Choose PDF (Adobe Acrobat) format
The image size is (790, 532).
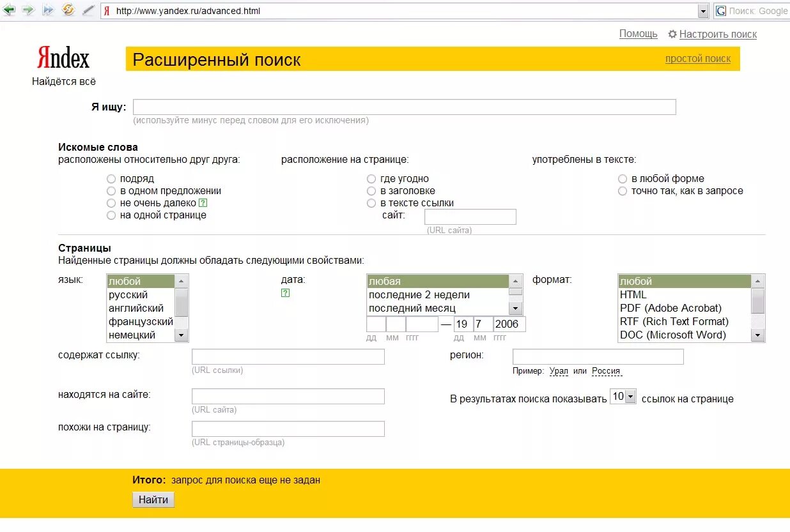coord(685,308)
